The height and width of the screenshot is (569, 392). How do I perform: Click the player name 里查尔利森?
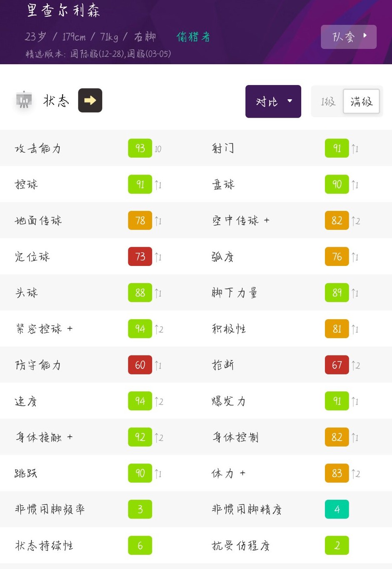(x=63, y=10)
